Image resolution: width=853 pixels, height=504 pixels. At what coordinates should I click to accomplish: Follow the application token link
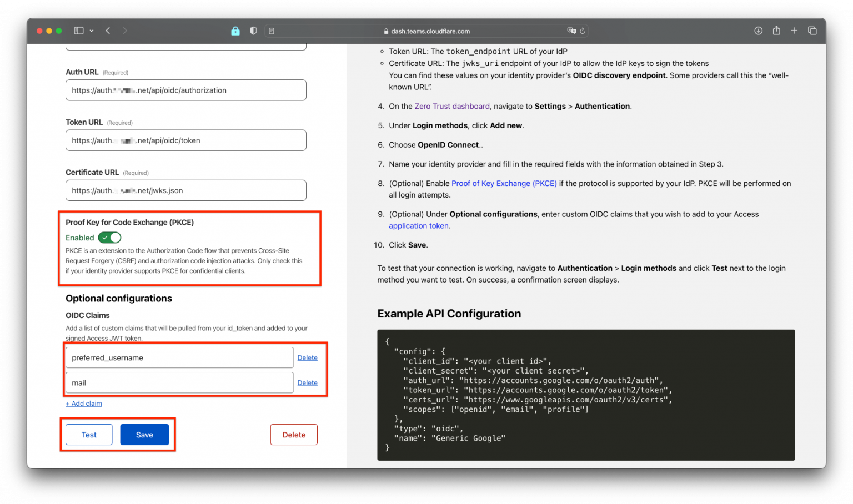click(418, 225)
